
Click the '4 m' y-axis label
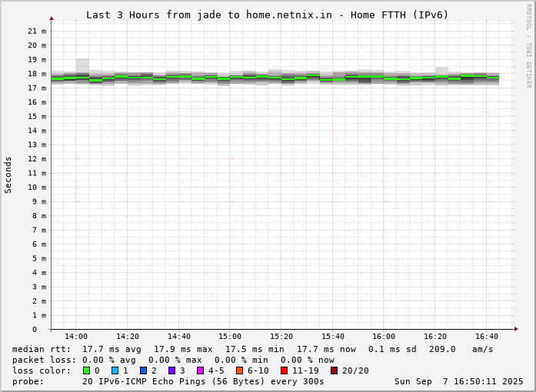coord(39,273)
